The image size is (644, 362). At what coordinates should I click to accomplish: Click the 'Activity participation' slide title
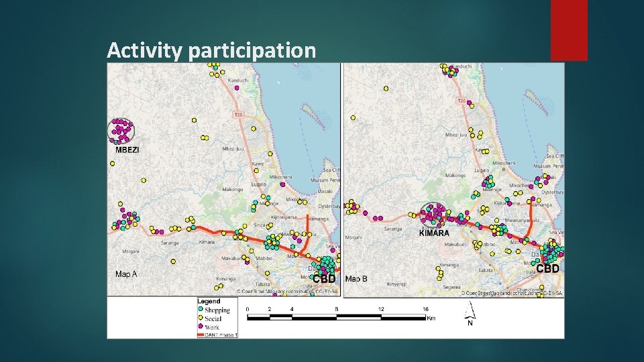click(211, 50)
